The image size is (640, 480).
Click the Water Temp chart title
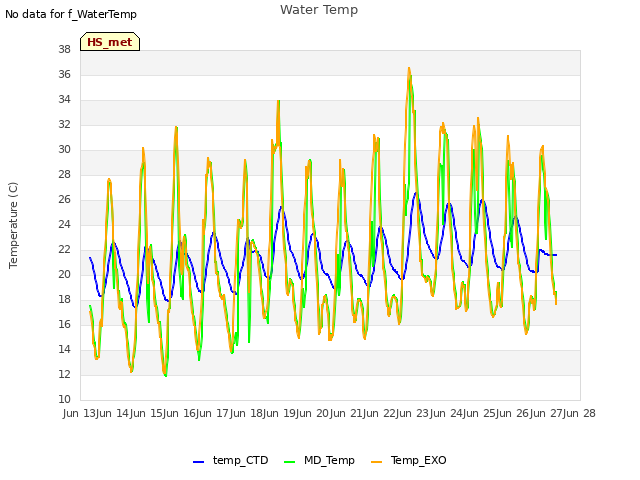(319, 10)
